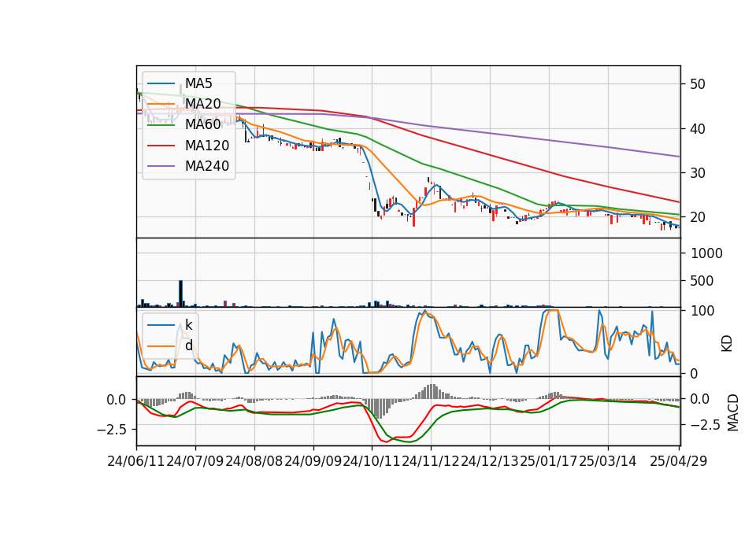
Task: Click the 25/04/29 date axis label
Action: click(678, 461)
